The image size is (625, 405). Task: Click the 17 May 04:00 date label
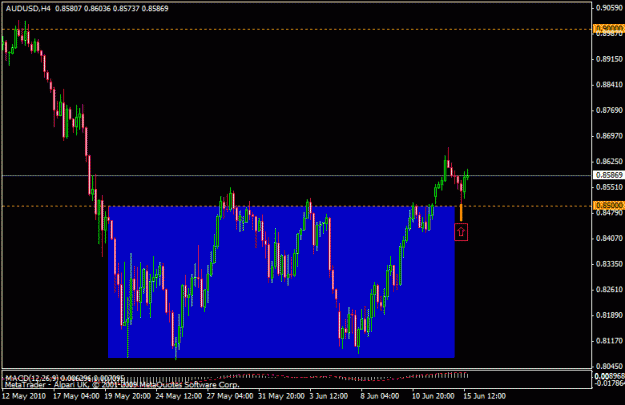pyautogui.click(x=76, y=396)
